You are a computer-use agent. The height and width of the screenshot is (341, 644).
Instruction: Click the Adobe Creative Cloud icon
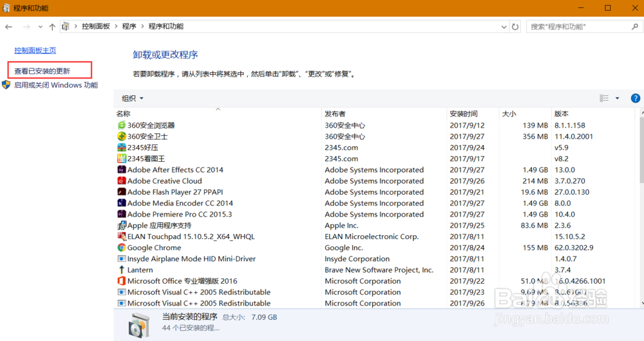pyautogui.click(x=122, y=180)
